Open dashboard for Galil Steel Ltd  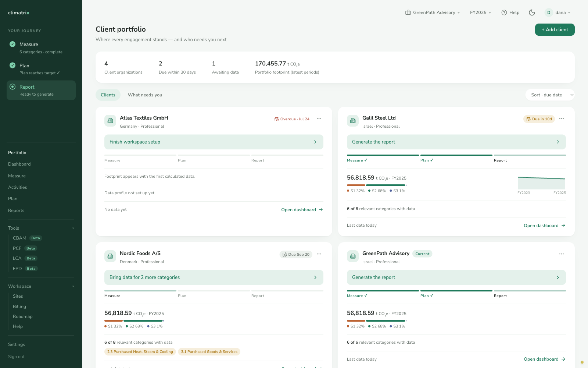point(545,226)
